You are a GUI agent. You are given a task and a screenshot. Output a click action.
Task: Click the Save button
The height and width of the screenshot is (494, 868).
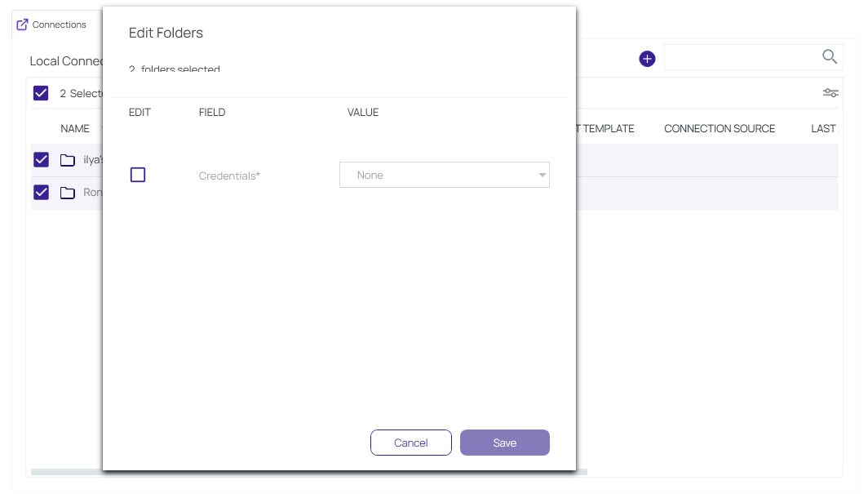pos(504,443)
